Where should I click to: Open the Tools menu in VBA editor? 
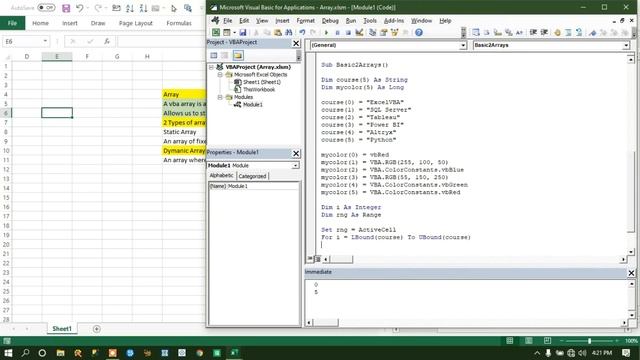pyautogui.click(x=370, y=21)
